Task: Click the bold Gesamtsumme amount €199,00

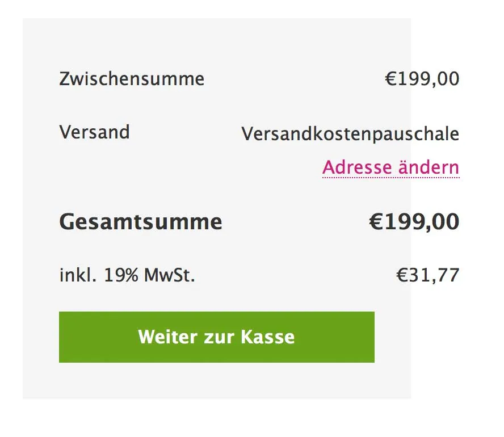Action: [414, 221]
